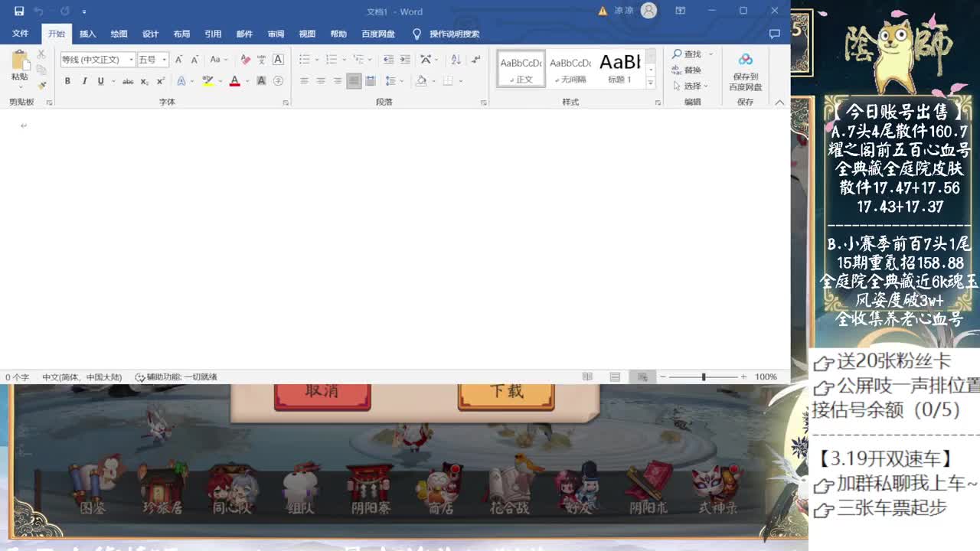The height and width of the screenshot is (551, 980).
Task: Apply the 标题 1 Heading style
Action: tap(619, 68)
